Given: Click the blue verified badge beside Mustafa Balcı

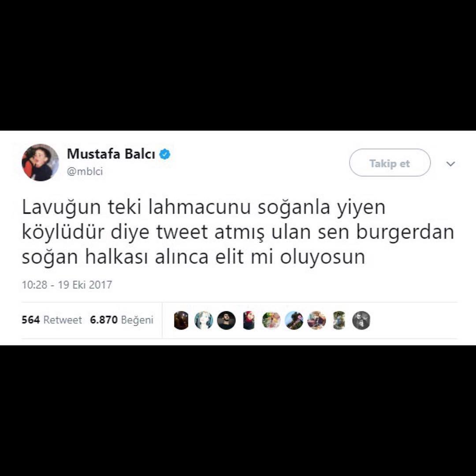Looking at the screenshot, I should point(164,154).
